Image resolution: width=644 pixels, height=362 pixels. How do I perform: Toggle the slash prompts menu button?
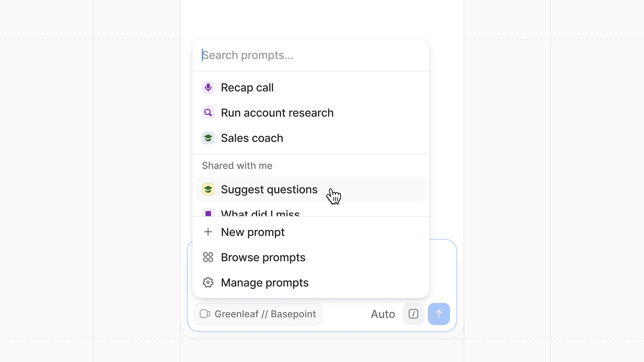pyautogui.click(x=413, y=314)
